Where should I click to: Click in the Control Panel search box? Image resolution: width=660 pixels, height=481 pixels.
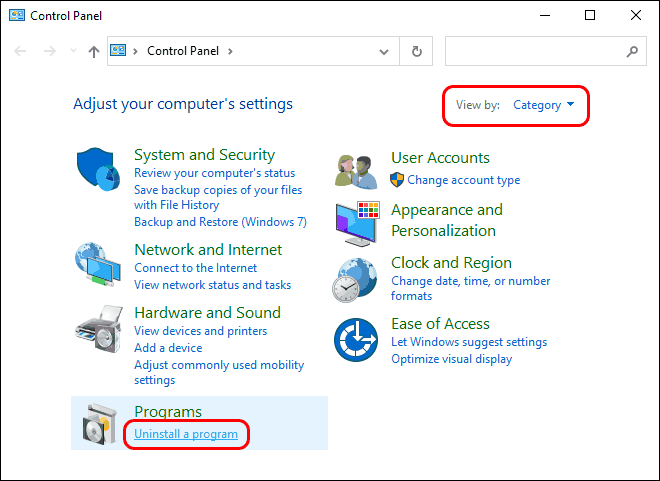546,51
